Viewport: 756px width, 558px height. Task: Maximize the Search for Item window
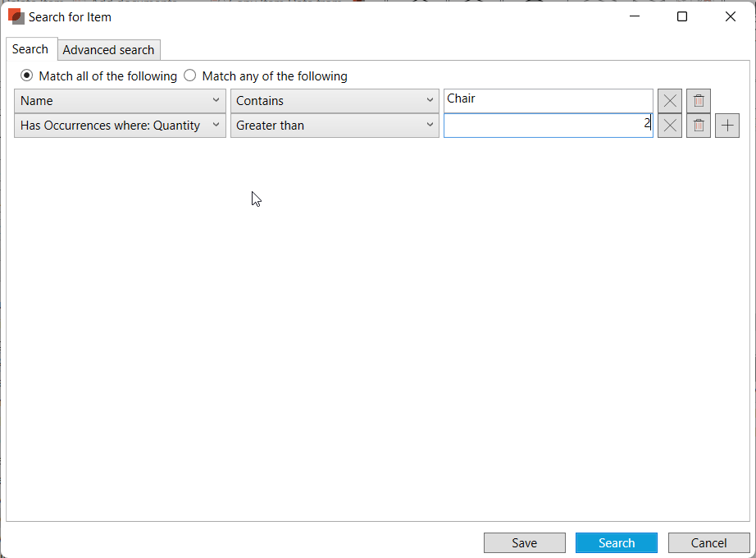pos(681,16)
